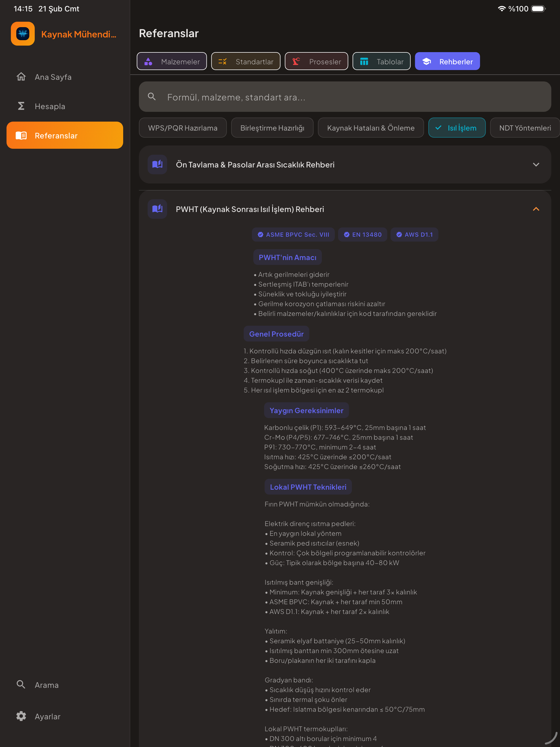Viewport: 560px width, 747px height.
Task: Select the Kaynak Hataları & Önleme chip
Action: (x=371, y=128)
